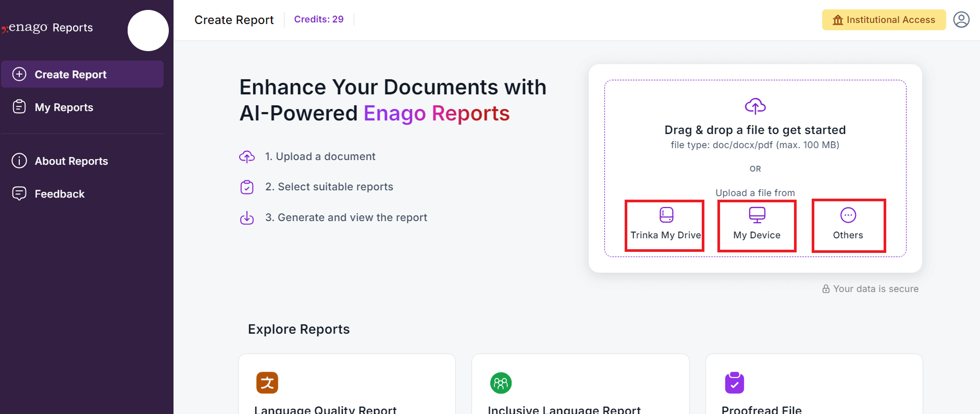Upload a file from My Device

[x=756, y=225]
